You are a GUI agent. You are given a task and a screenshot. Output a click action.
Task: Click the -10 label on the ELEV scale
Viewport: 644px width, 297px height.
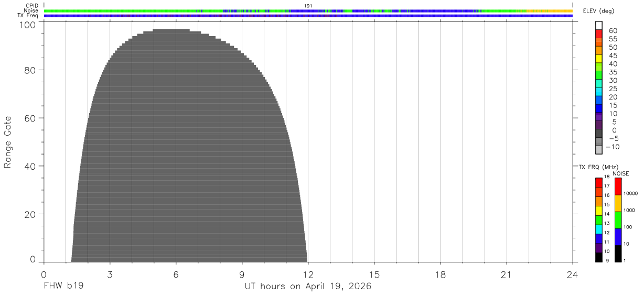point(613,147)
